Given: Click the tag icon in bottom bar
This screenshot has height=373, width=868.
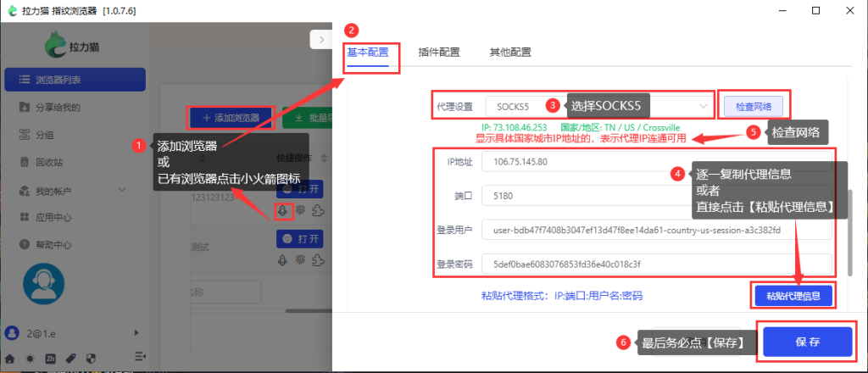Looking at the screenshot, I should (x=71, y=358).
